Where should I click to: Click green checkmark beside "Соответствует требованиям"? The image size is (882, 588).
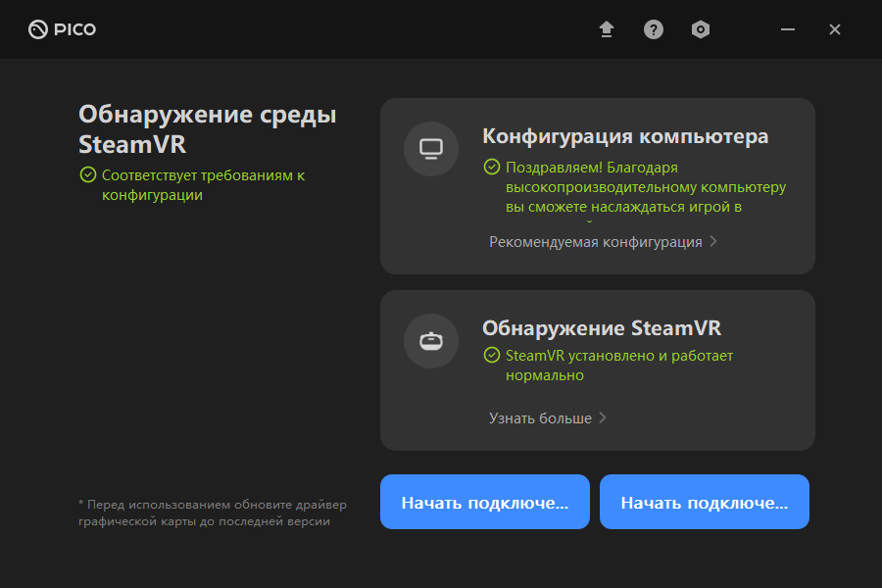click(88, 175)
